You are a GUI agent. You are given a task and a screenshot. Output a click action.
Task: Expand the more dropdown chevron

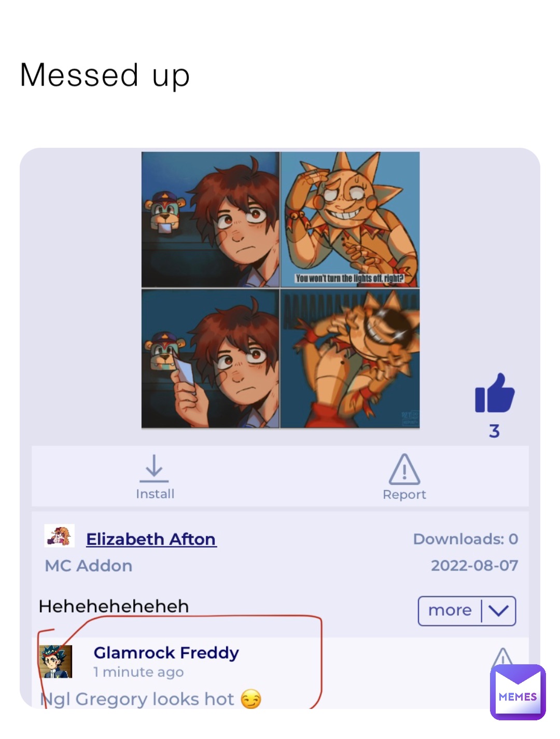[498, 610]
